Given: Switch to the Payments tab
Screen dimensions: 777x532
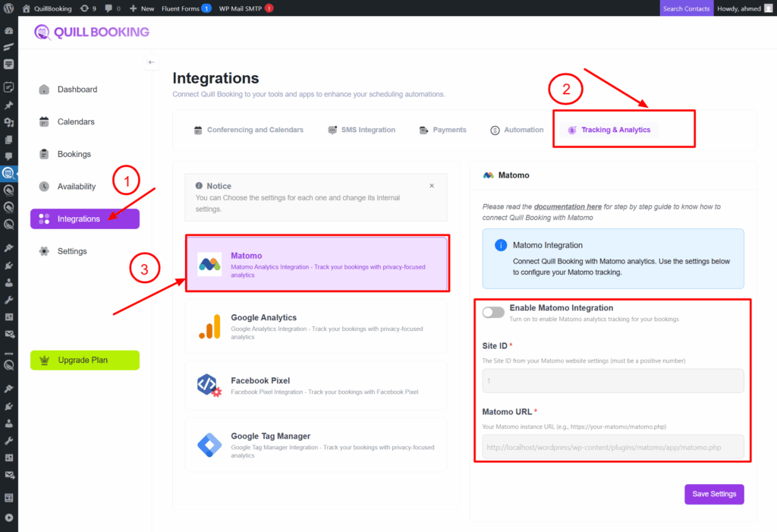Looking at the screenshot, I should point(443,130).
